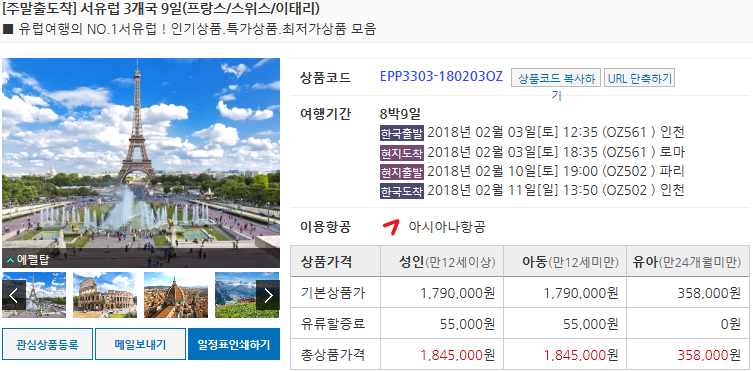Click the product code EPP3303-180203OZ link
753x372 pixels.
pos(441,77)
